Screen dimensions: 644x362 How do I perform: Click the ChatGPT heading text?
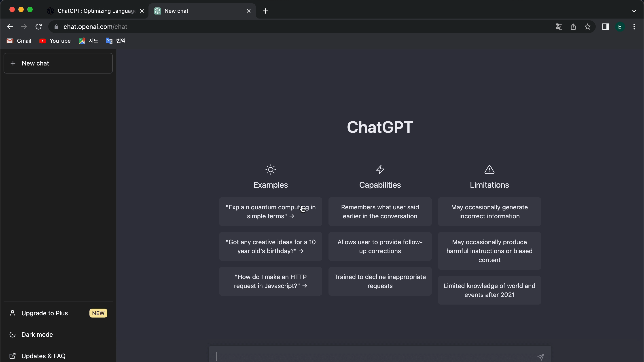(x=380, y=127)
